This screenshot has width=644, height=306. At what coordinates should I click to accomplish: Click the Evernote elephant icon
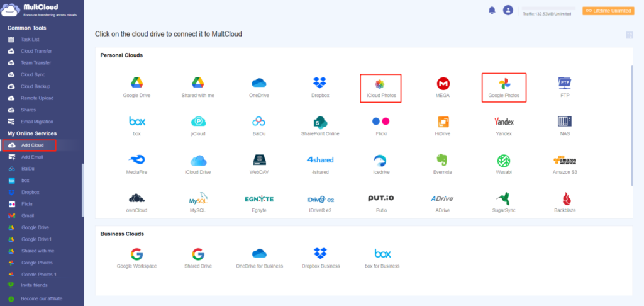(443, 160)
